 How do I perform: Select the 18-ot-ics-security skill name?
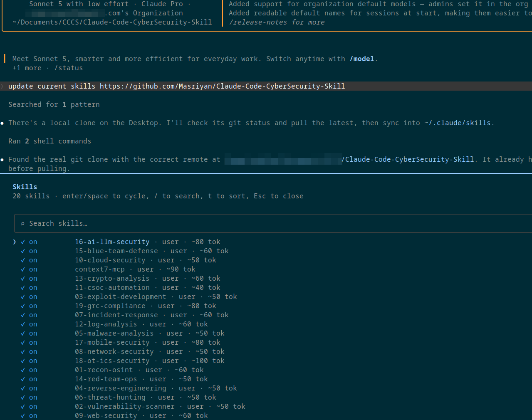(112, 361)
